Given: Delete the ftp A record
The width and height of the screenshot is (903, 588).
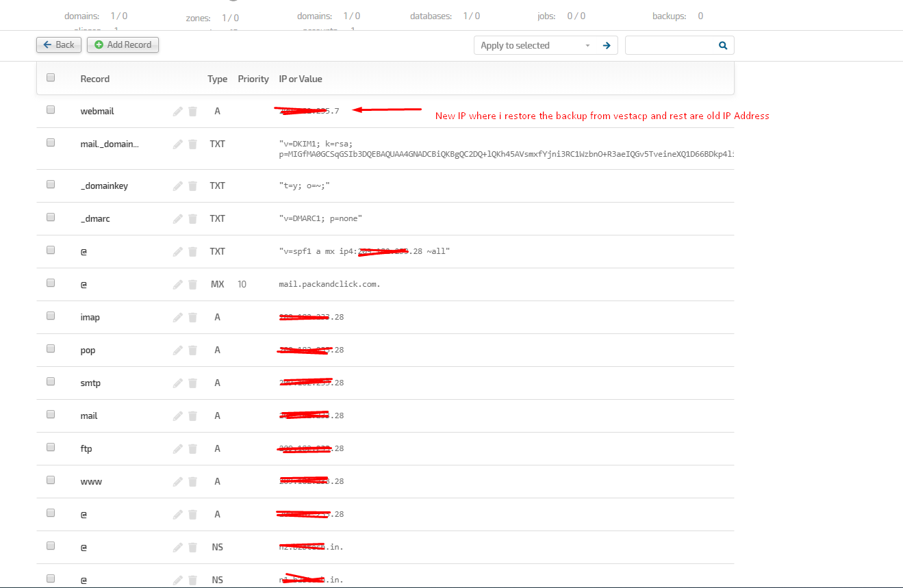Looking at the screenshot, I should [x=192, y=448].
